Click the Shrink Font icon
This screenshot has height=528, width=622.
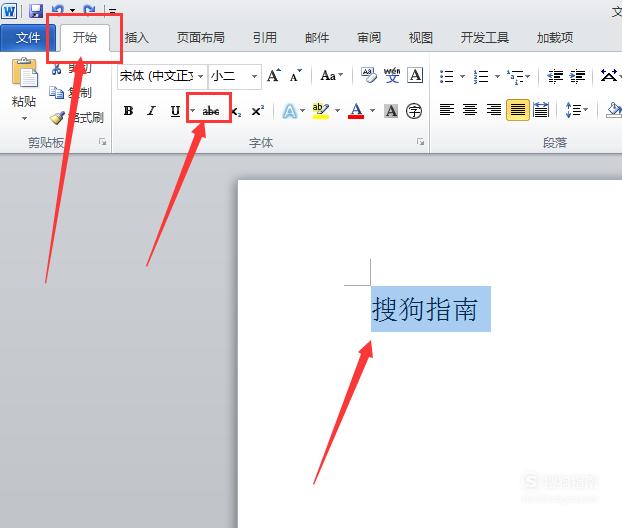click(296, 75)
